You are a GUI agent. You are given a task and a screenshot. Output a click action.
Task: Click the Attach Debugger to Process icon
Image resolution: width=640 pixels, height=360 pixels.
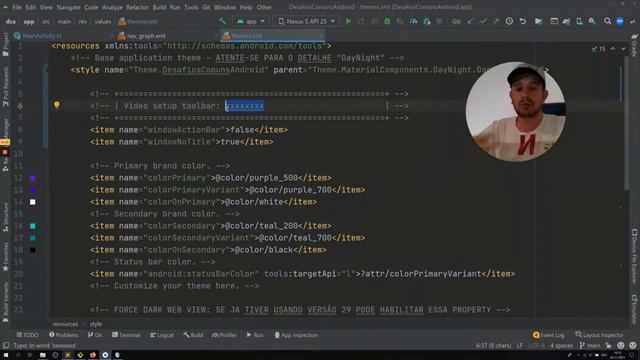click(x=427, y=21)
